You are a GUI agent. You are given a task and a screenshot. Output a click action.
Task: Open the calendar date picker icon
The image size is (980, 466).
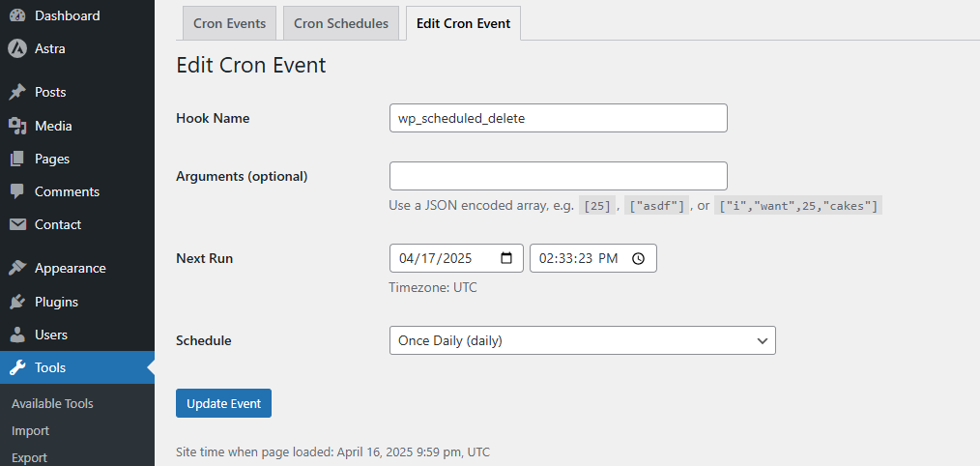point(506,258)
